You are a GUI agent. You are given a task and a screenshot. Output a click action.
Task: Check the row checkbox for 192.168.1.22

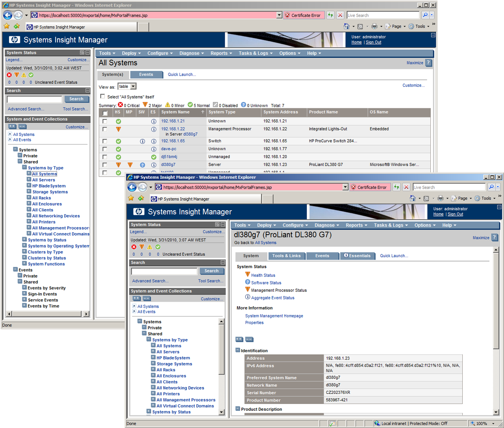(x=105, y=129)
